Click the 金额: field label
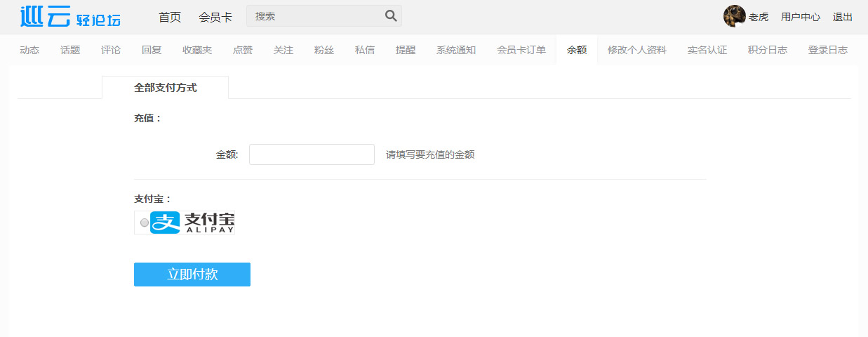 (227, 154)
